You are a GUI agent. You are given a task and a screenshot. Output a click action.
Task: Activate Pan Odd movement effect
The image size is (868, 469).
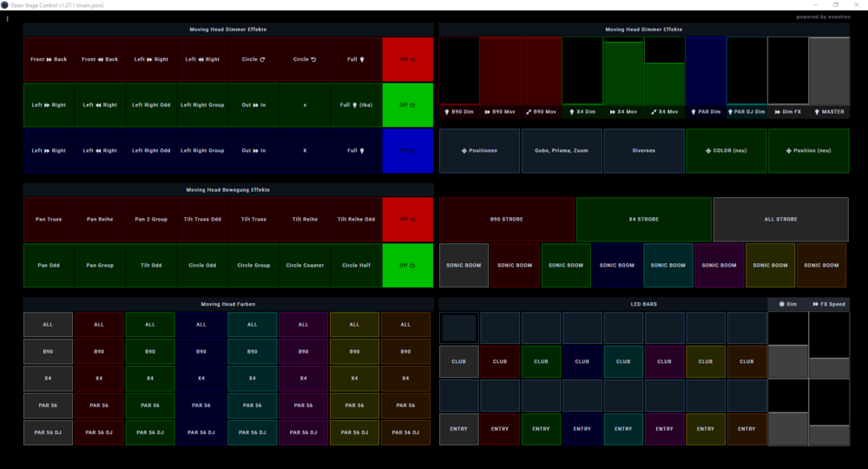(49, 265)
